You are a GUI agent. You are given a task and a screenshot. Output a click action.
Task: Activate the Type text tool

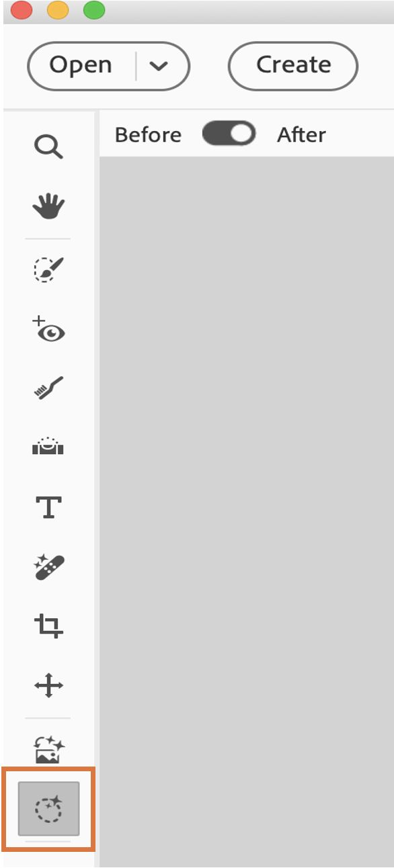48,507
